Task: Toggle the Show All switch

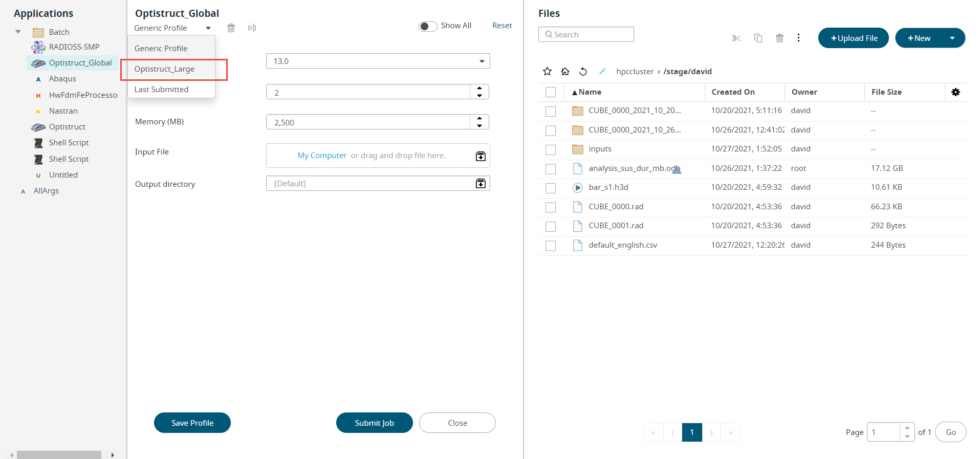Action: (x=428, y=27)
